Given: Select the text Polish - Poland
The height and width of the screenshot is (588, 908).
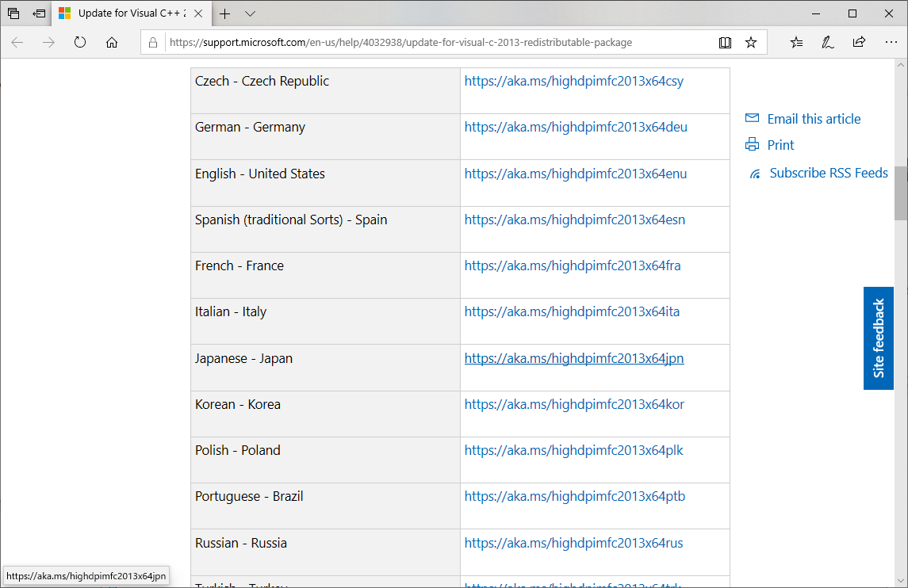Looking at the screenshot, I should (x=237, y=450).
